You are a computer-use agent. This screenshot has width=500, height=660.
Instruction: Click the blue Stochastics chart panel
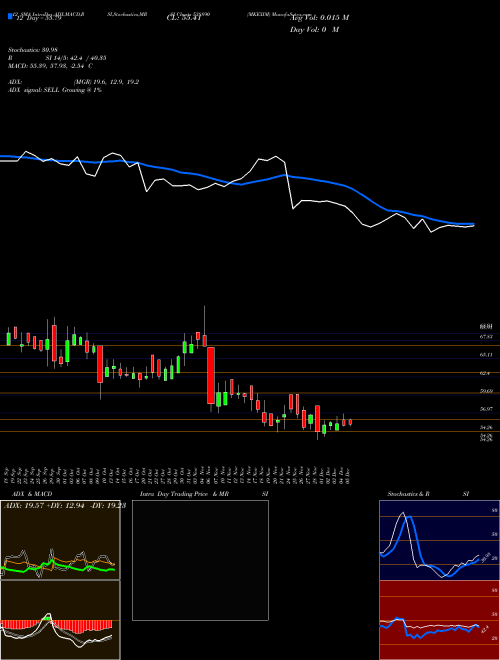[439, 540]
